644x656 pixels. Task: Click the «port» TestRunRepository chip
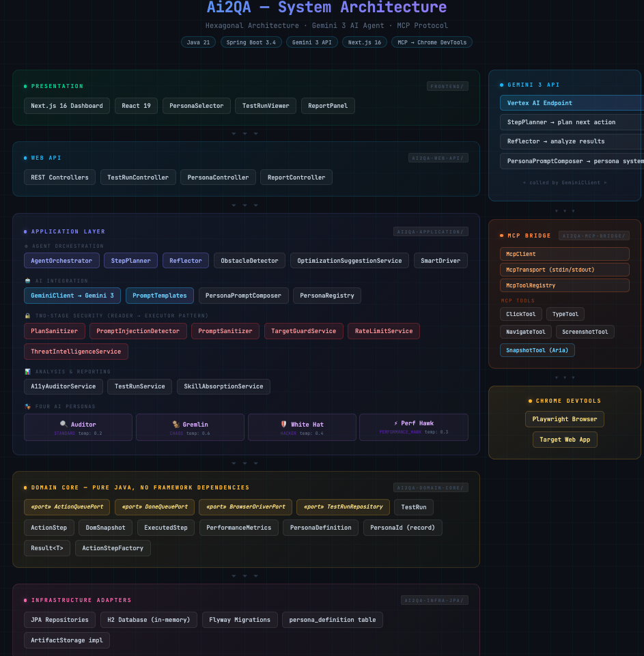point(343,507)
